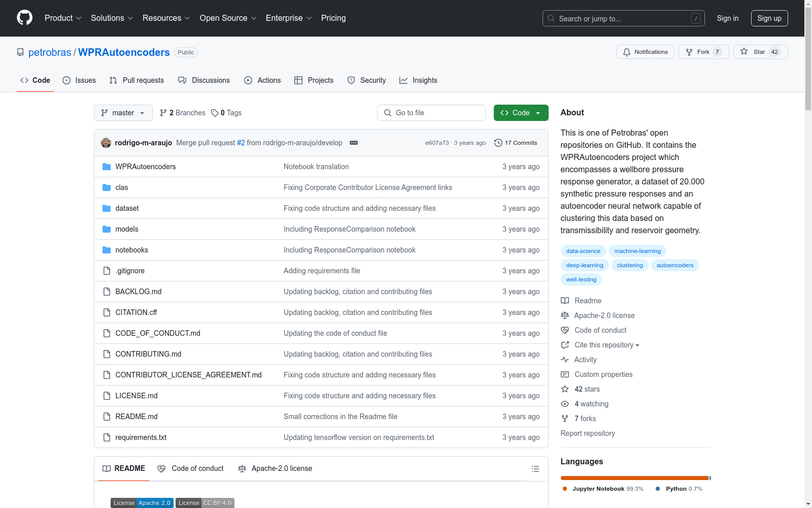
Task: Click the languages percentage bar
Action: 635,478
